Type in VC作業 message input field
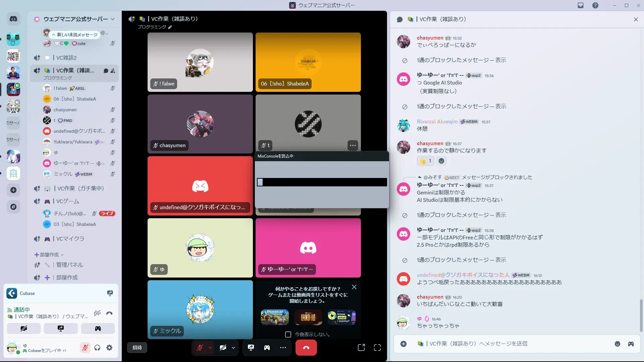Viewport: 644px width, 362px height. point(503,344)
